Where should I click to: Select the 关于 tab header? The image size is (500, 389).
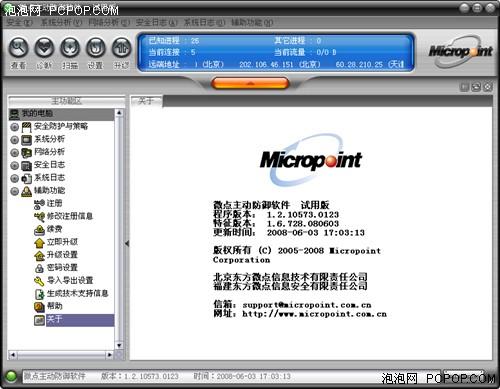coord(146,101)
